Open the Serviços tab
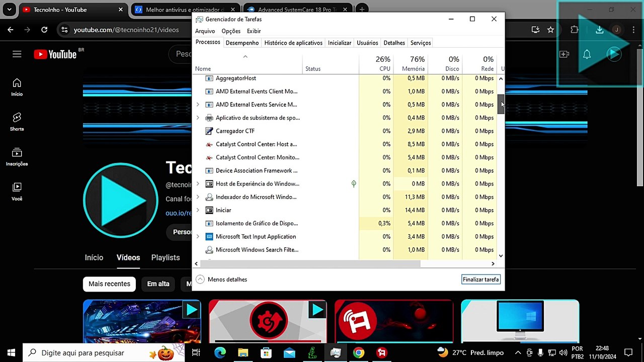 [421, 43]
